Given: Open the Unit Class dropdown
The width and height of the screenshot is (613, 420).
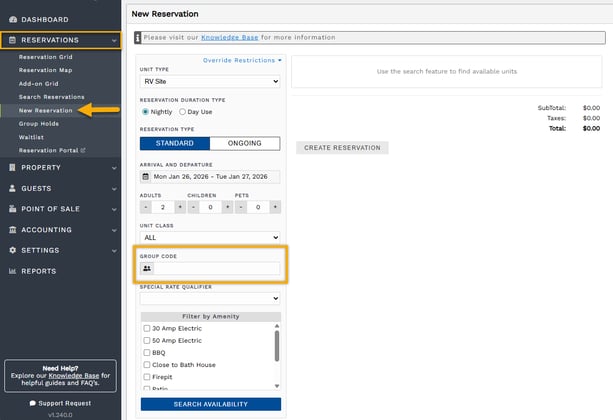Looking at the screenshot, I should (210, 238).
